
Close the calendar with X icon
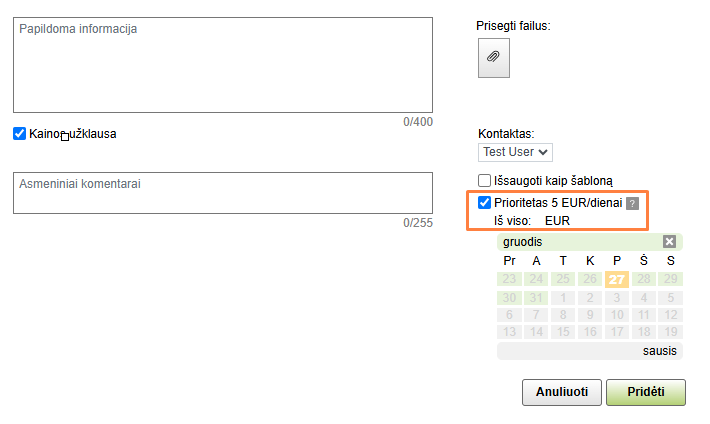[x=669, y=242]
